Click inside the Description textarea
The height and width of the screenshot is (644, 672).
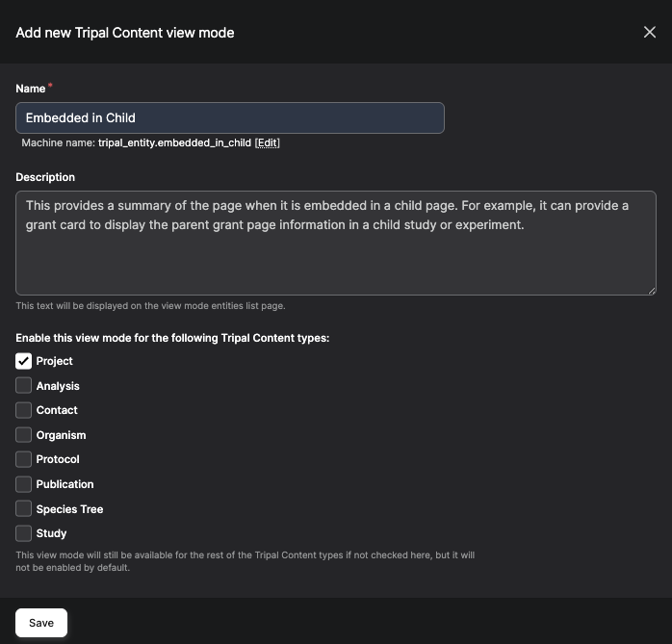336,243
